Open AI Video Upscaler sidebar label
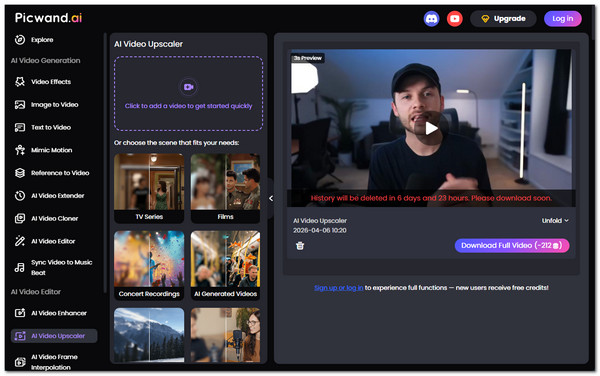 (x=58, y=336)
